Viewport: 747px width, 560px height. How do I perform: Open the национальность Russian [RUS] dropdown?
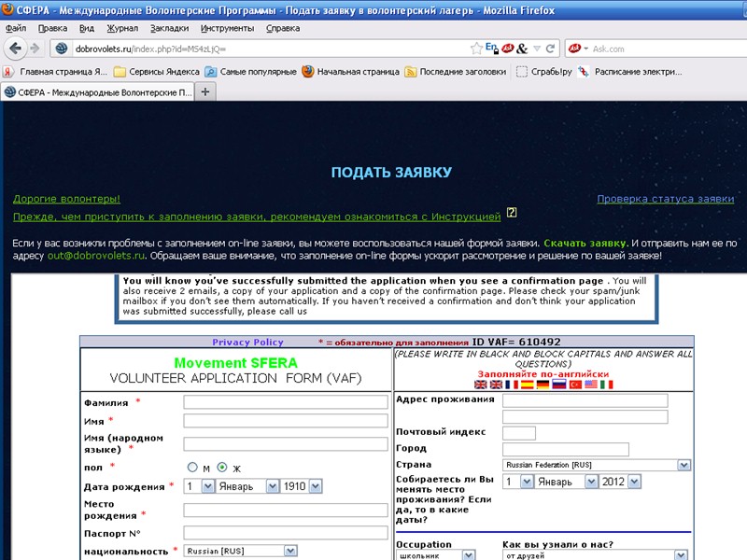pos(241,551)
